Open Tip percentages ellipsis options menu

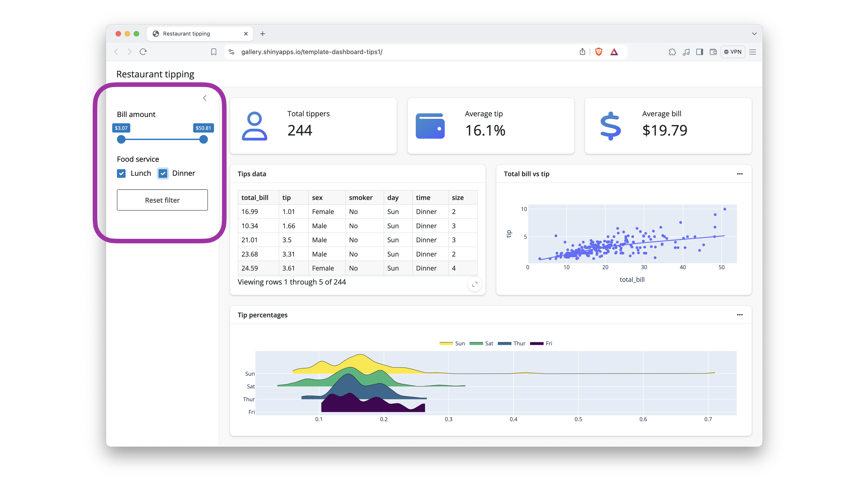point(740,315)
